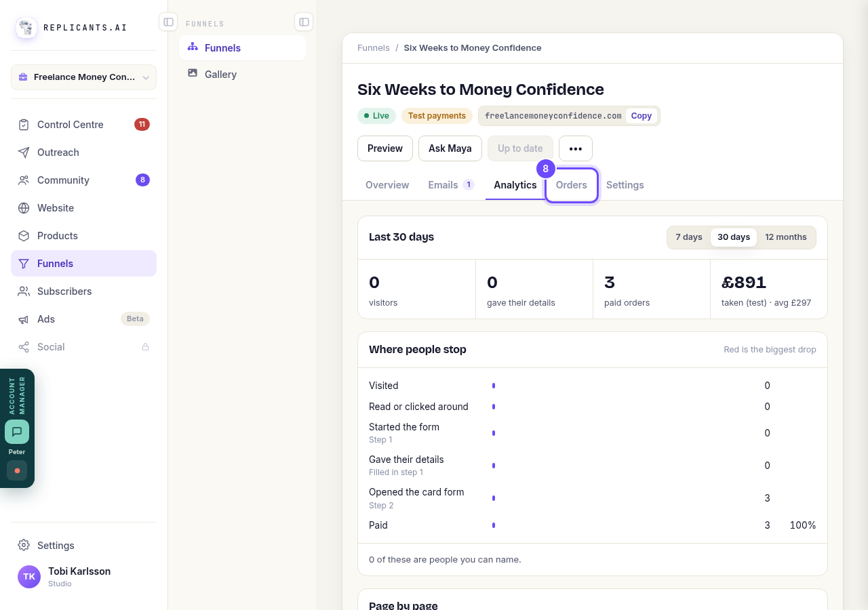The width and height of the screenshot is (868, 610).
Task: Click the Replicants.ai logo icon
Action: click(x=26, y=28)
